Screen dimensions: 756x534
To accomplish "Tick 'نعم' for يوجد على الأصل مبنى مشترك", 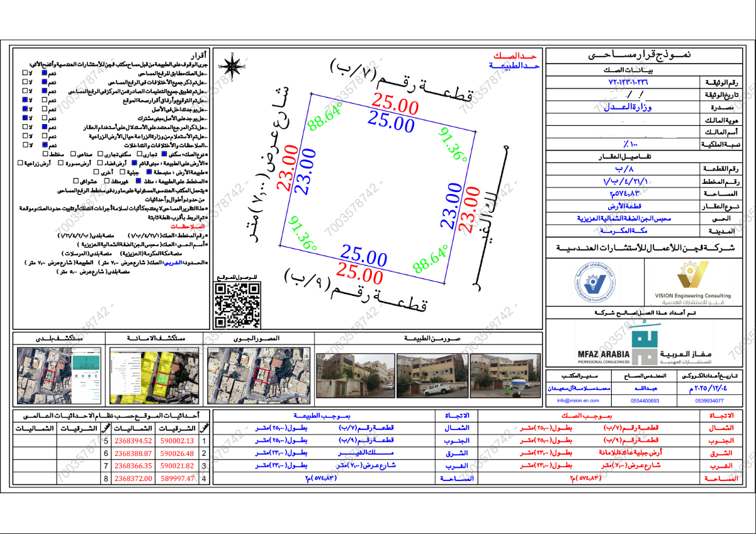I will click(45, 118).
